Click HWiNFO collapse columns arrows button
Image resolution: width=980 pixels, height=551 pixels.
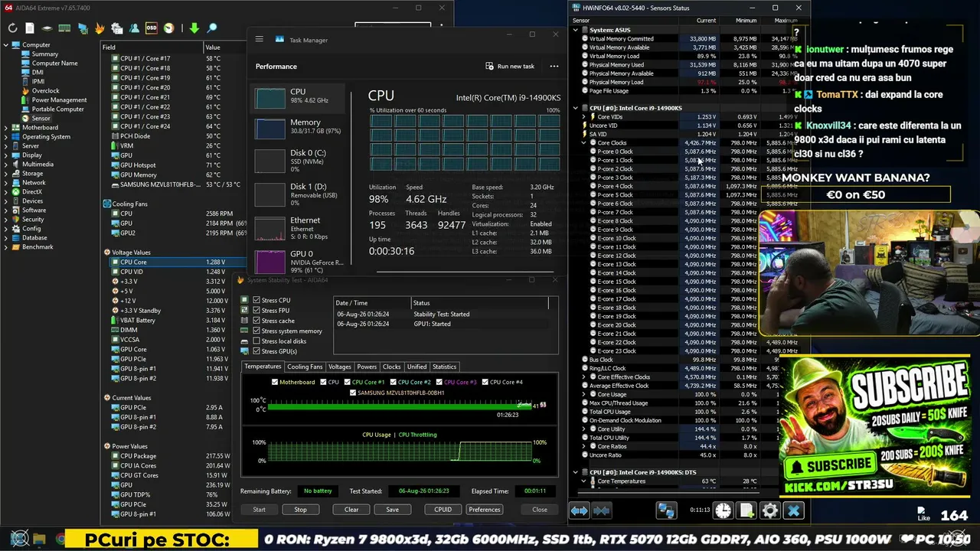click(602, 510)
